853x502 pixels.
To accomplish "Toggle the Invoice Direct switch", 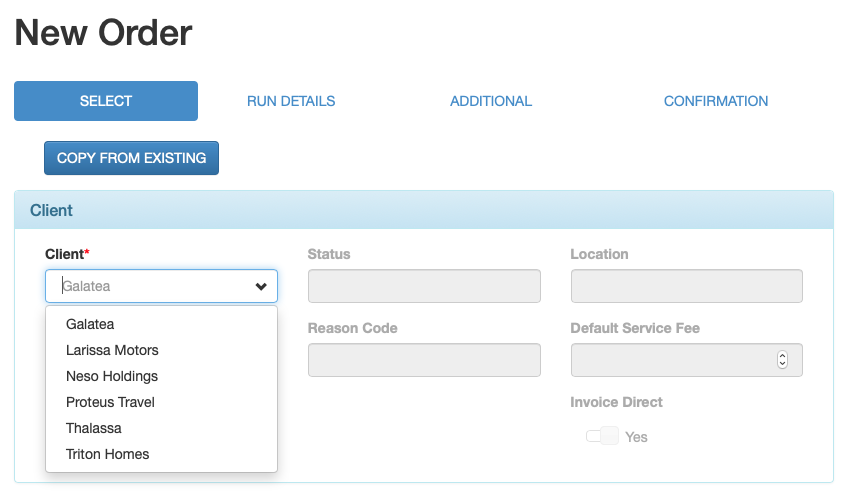I will (602, 436).
